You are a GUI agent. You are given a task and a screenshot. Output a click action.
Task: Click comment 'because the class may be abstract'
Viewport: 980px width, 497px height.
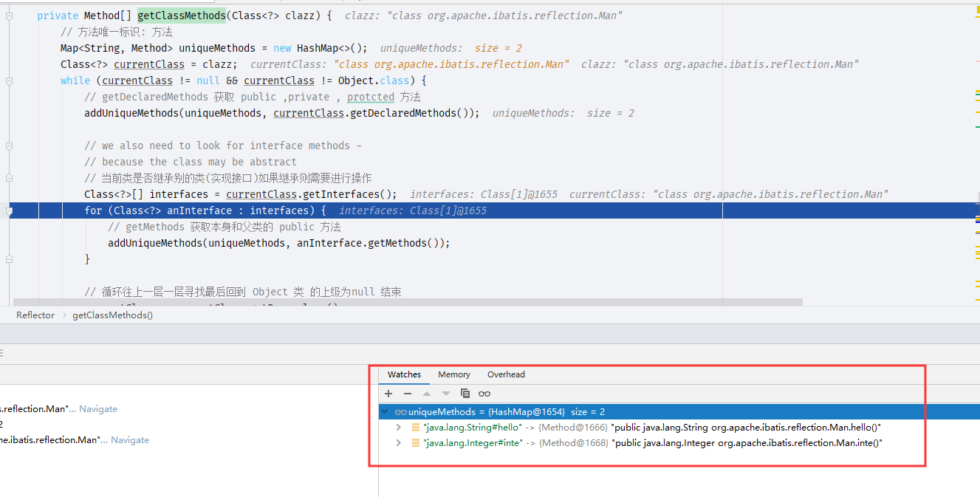tap(191, 162)
